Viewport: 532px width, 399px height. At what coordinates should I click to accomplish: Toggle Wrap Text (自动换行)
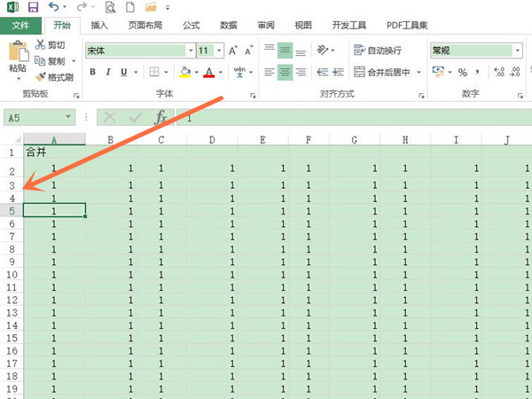point(378,51)
